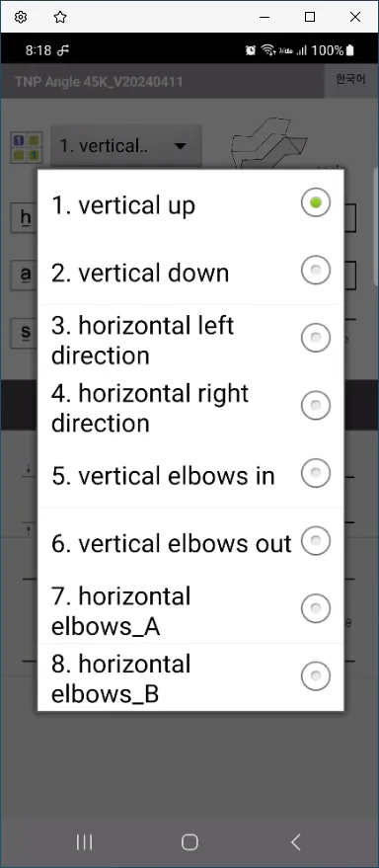Tap the Android recent apps navigation icon
Image resolution: width=379 pixels, height=868 pixels.
pyautogui.click(x=84, y=842)
